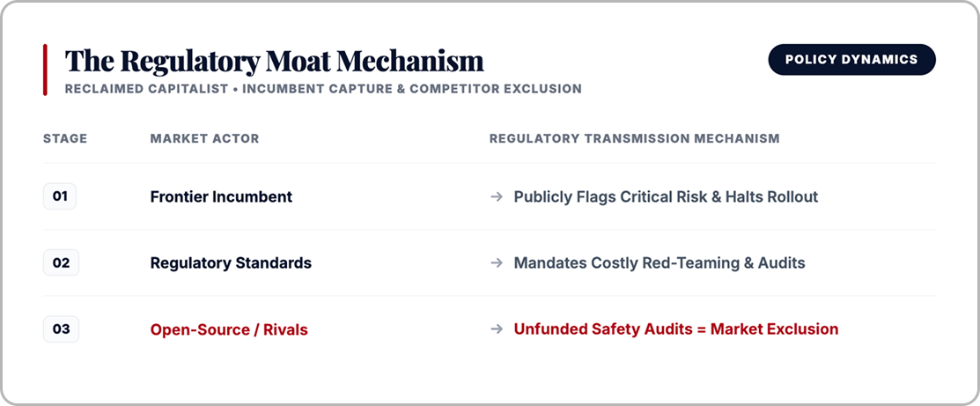Click Publicly Flags Critical Risk & Halts Rollout

[x=666, y=197]
